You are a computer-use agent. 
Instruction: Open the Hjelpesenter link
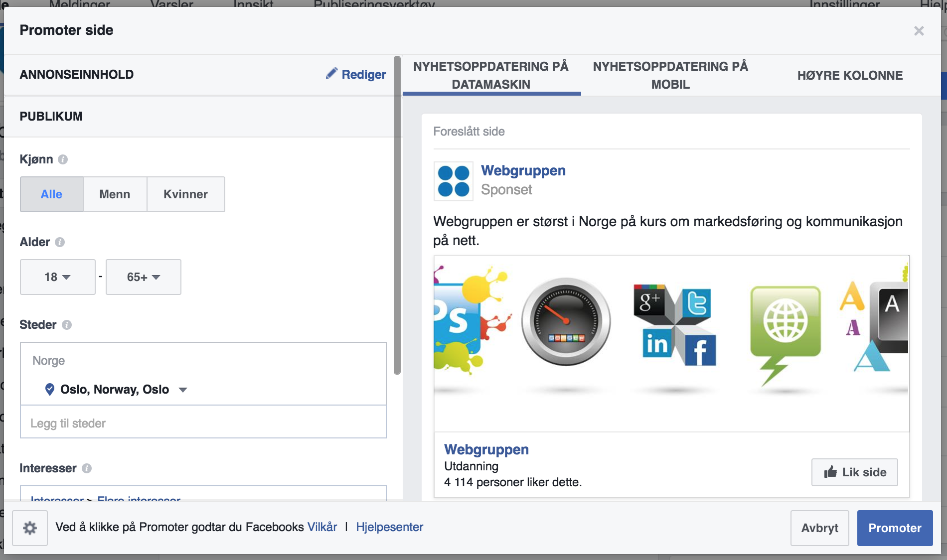[x=390, y=527]
